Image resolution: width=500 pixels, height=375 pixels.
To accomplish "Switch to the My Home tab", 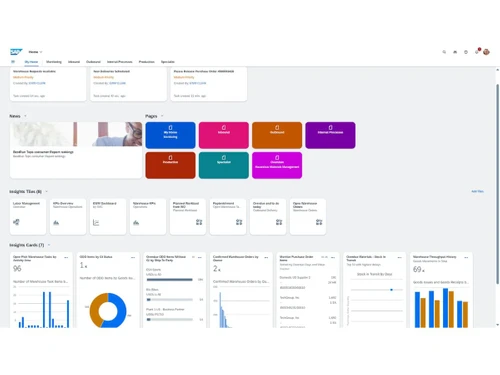I will (x=31, y=62).
